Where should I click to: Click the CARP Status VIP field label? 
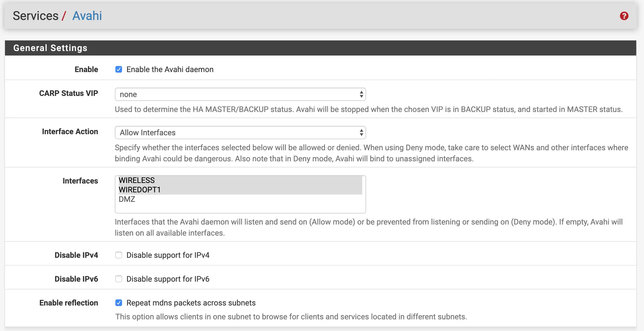click(x=69, y=93)
